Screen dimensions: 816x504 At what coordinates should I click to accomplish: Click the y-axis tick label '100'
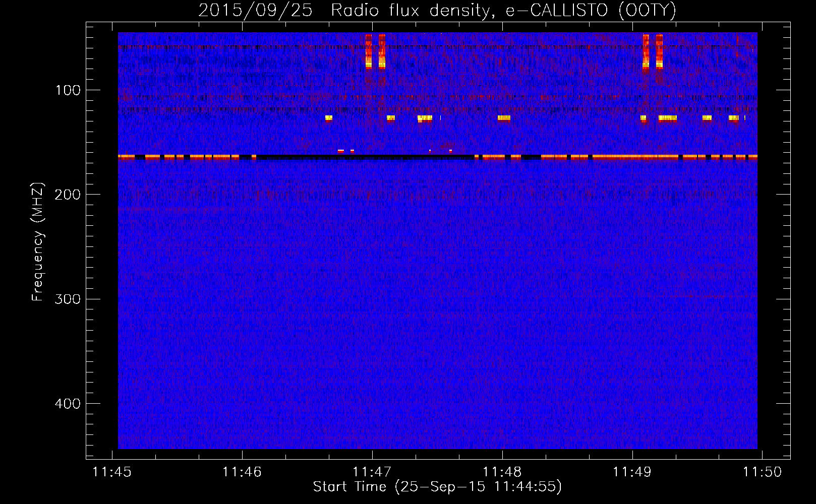tap(68, 90)
